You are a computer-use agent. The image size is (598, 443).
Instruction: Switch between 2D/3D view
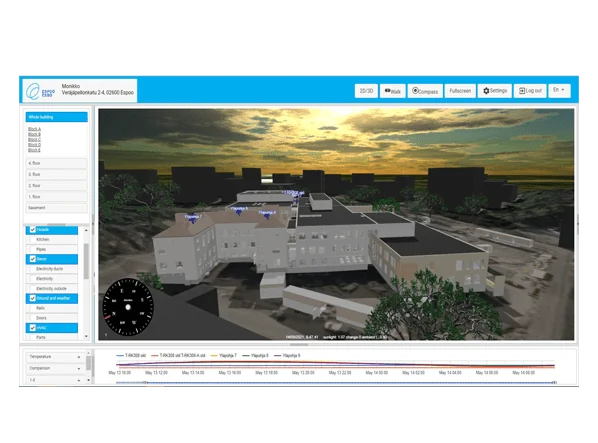pyautogui.click(x=366, y=91)
